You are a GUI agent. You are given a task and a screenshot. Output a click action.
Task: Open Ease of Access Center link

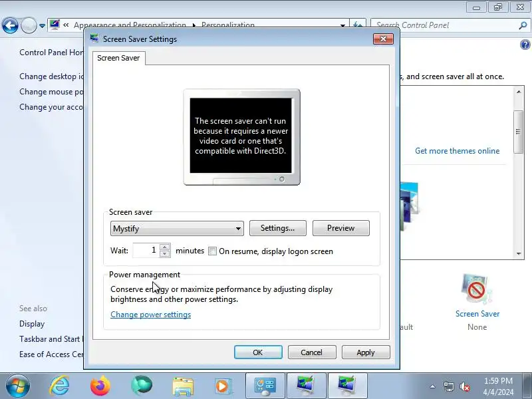click(51, 354)
